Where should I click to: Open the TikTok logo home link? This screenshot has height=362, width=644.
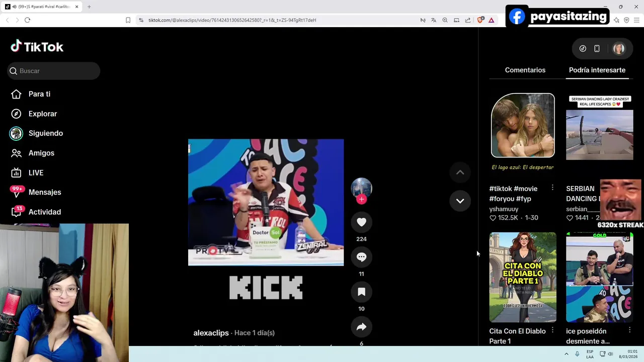37,47
